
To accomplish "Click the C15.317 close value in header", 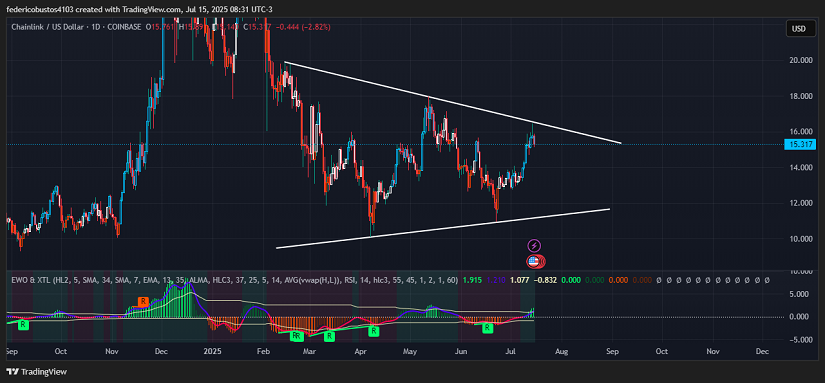I will (x=257, y=26).
